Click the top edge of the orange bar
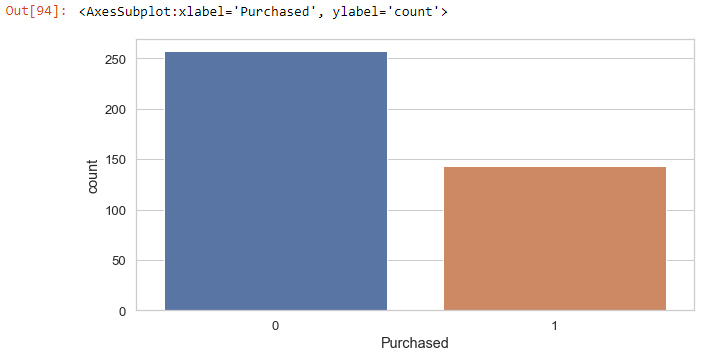The height and width of the screenshot is (361, 710). pyautogui.click(x=555, y=168)
